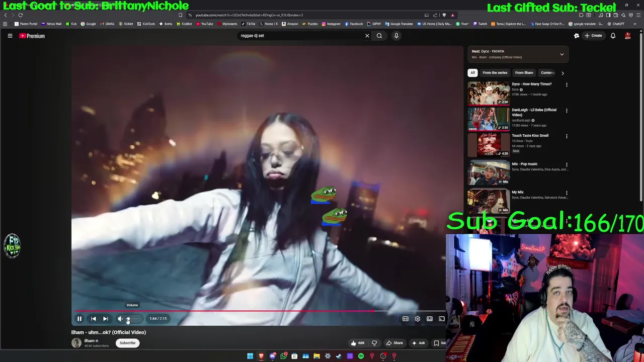Open the player settings gear
Viewport: 644px width, 362px height.
coord(417,318)
